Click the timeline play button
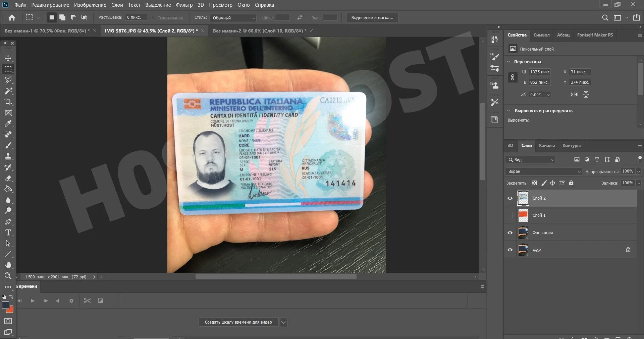Screen dimensions: 644x339 click(33, 301)
